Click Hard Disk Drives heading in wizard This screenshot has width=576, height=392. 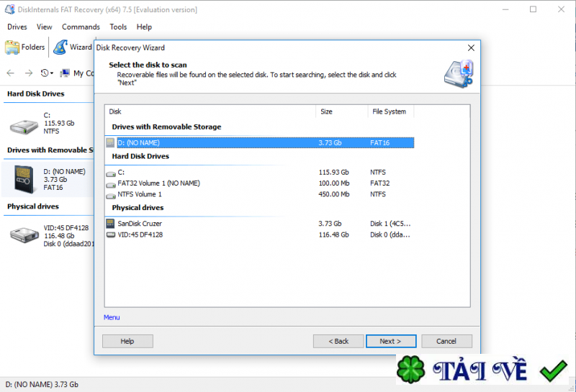(x=140, y=156)
